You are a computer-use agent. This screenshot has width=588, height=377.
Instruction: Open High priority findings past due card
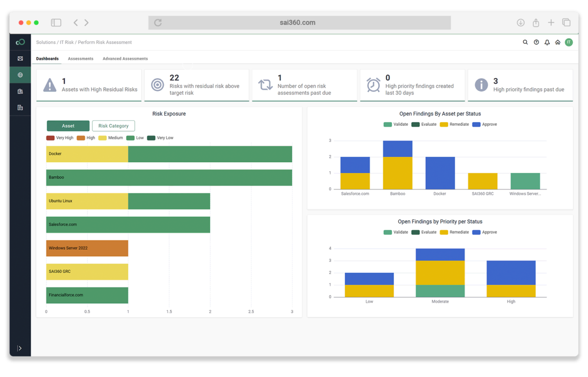point(520,85)
